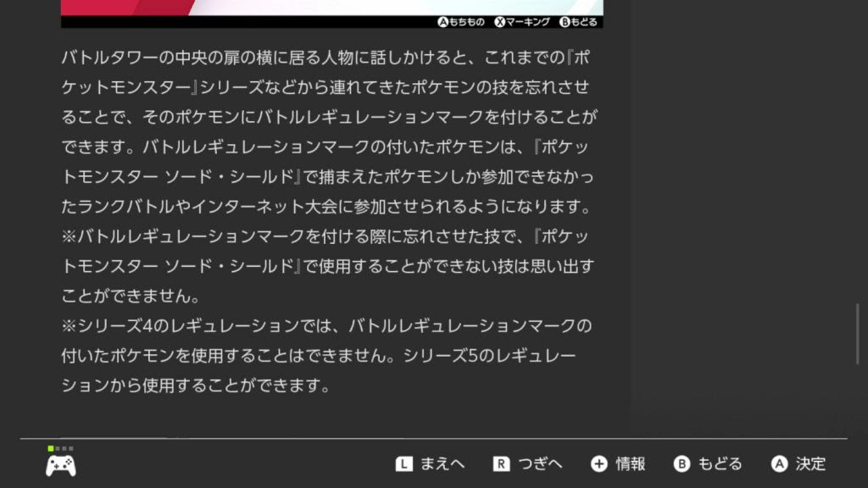Select もどる in the bottom bar
Viewport: 868px width, 488px height.
[720, 463]
